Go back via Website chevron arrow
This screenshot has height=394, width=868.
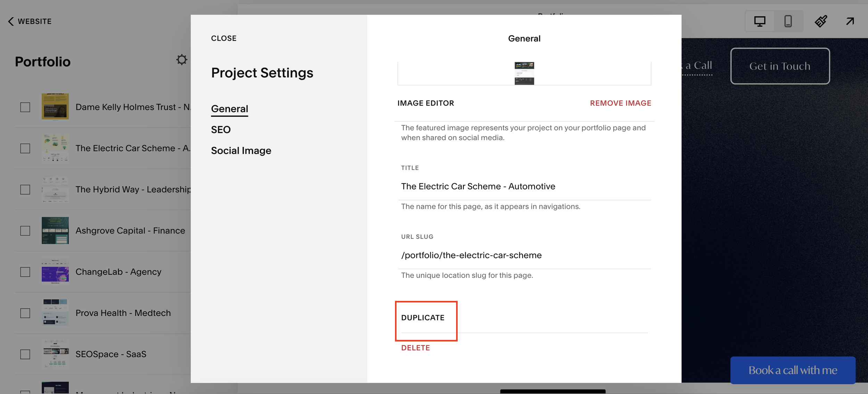point(11,22)
